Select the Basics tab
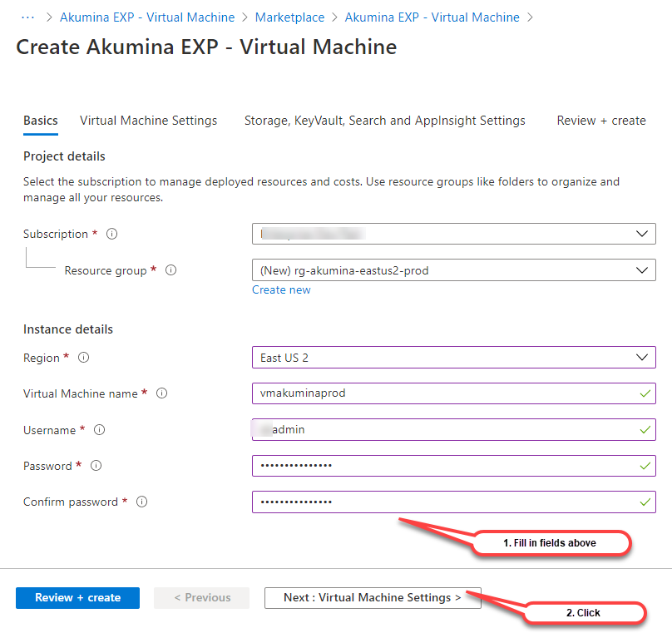This screenshot has width=672, height=633. (41, 121)
